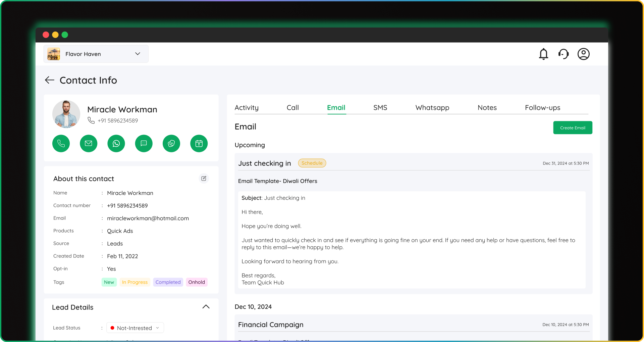
Task: Click the Feb 11, 2022 created date
Action: tap(122, 256)
